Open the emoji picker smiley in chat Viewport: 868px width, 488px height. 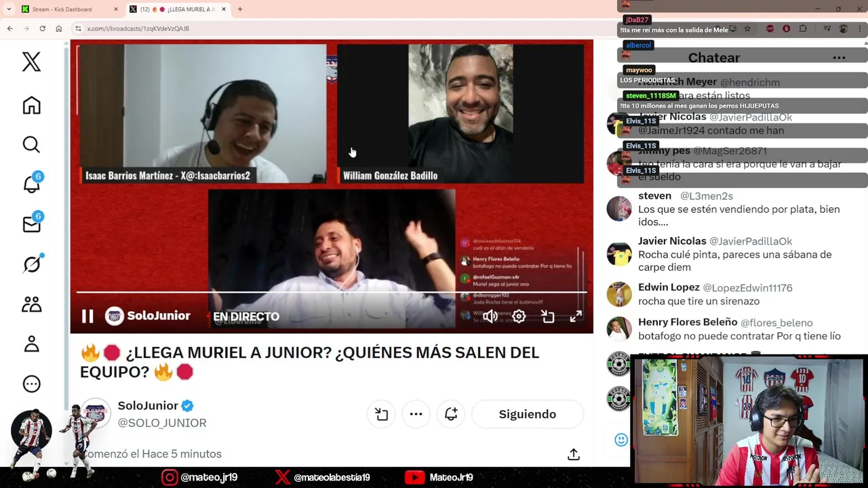click(x=621, y=440)
